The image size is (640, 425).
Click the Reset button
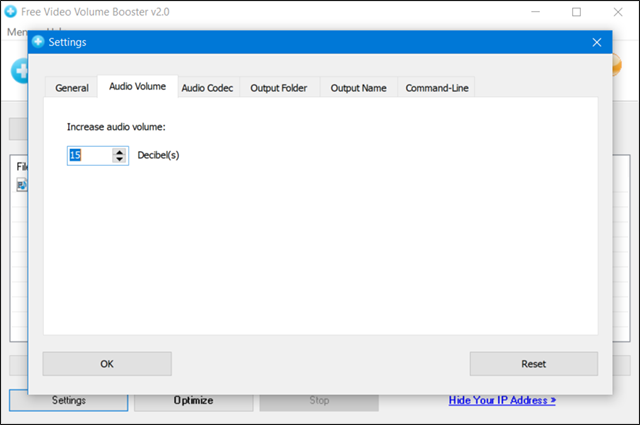[533, 364]
